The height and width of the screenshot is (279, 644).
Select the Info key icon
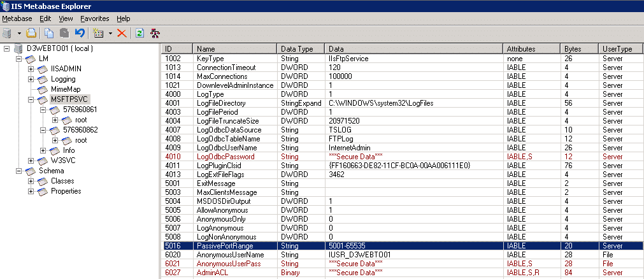coord(55,150)
